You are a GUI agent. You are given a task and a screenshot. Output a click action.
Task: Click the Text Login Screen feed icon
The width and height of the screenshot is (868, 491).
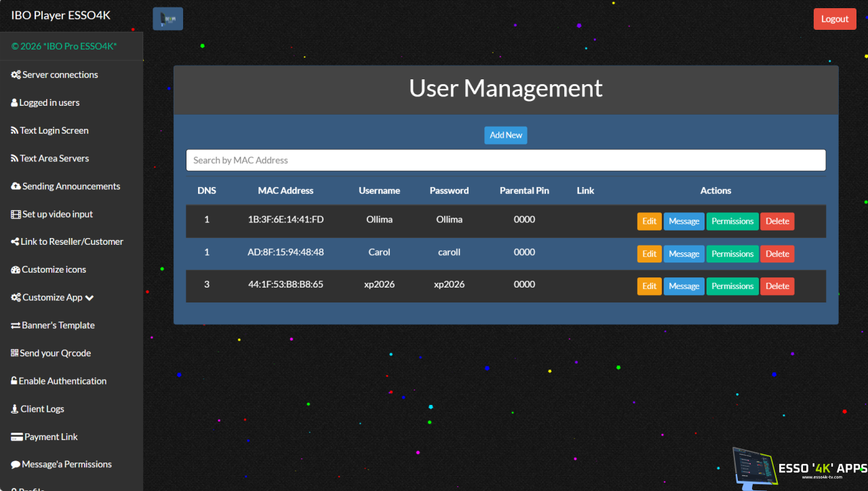[x=14, y=130]
